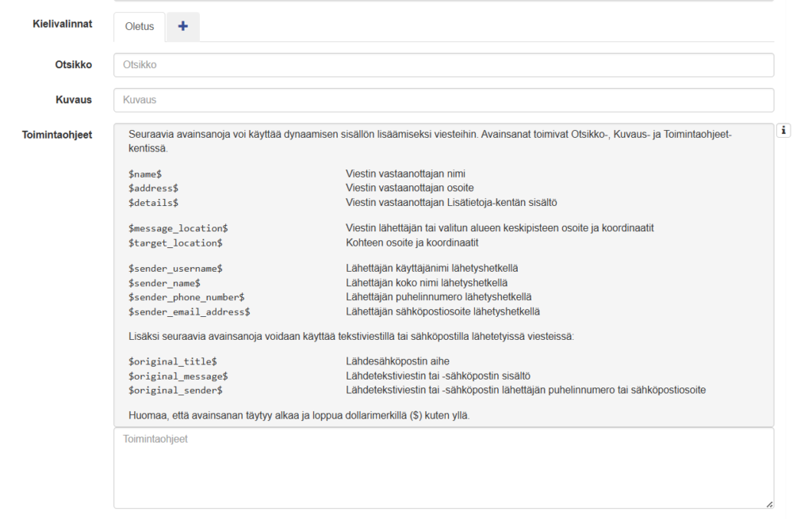Viewport: 812px width, 519px height.
Task: Click the $details$ keyword text
Action: click(153, 203)
